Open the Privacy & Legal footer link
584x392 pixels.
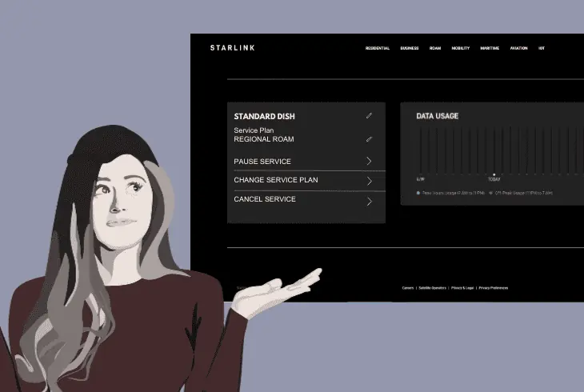(x=462, y=288)
